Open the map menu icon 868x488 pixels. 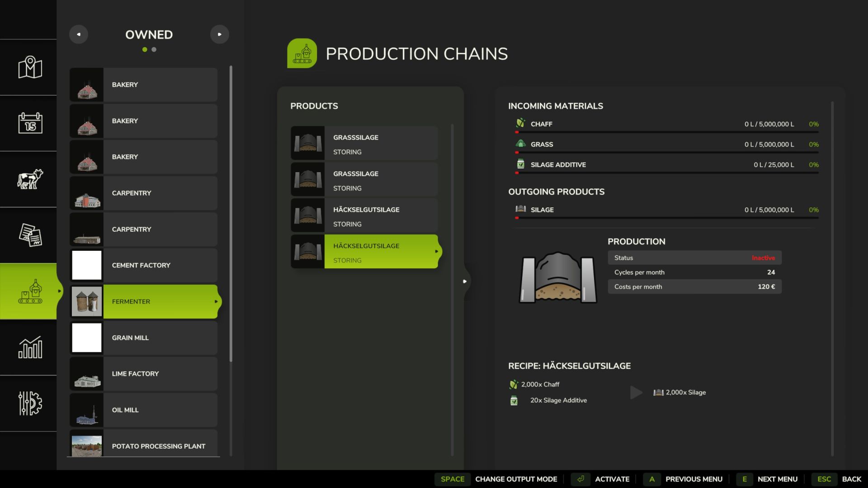coord(30,67)
